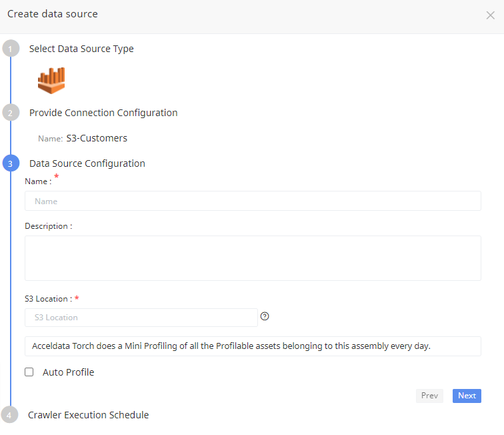The image size is (504, 435).
Task: Click the step 1 circle indicator
Action: (10, 49)
